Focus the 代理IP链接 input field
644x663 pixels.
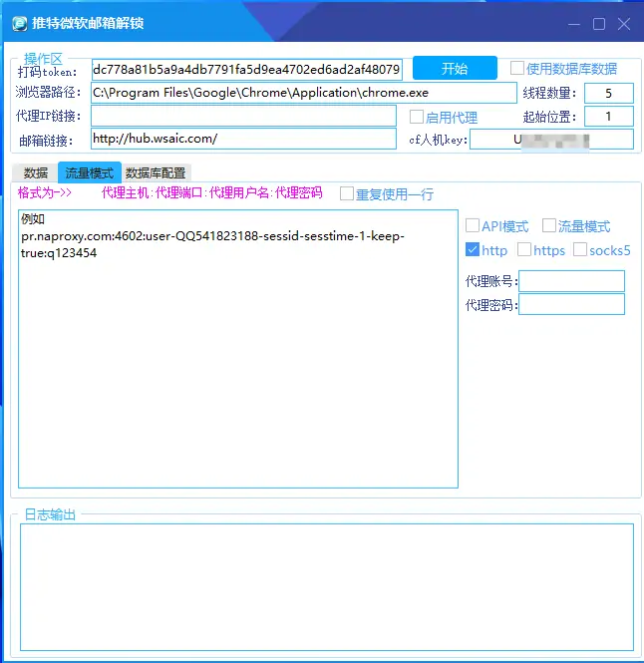(243, 116)
